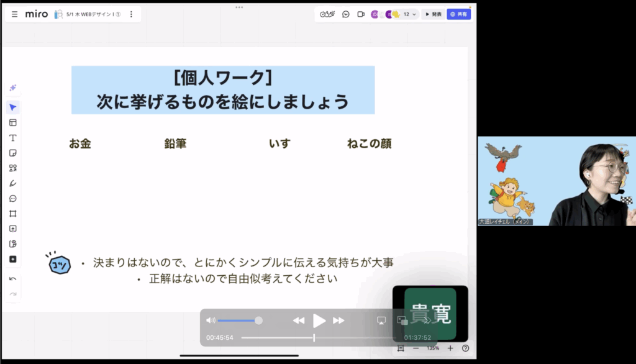
Task: Select the Frame tool
Action: [x=12, y=214]
